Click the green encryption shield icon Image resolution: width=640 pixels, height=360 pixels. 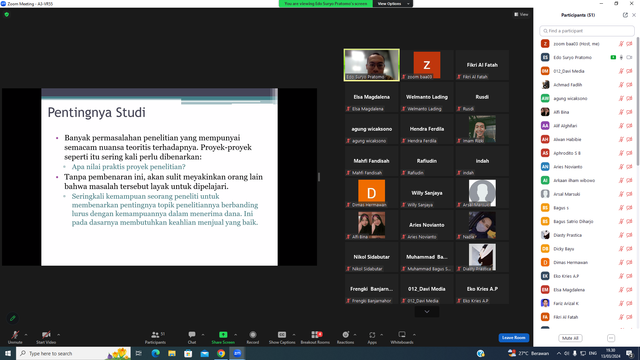(7, 15)
